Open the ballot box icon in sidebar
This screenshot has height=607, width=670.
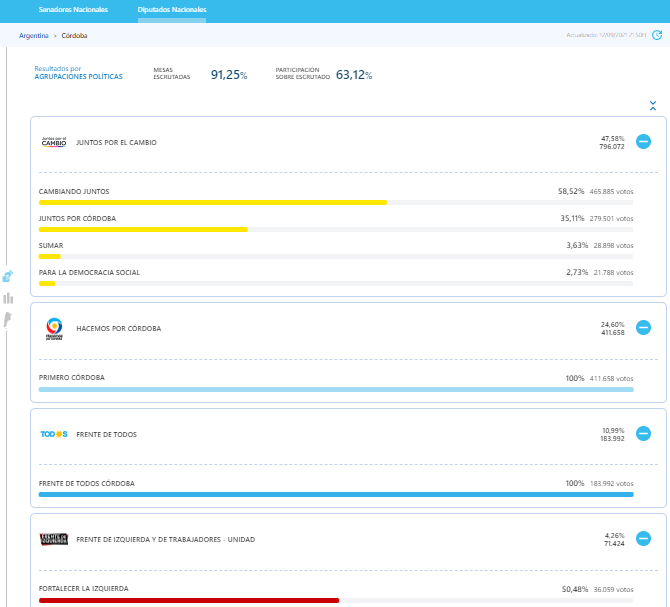[x=8, y=276]
